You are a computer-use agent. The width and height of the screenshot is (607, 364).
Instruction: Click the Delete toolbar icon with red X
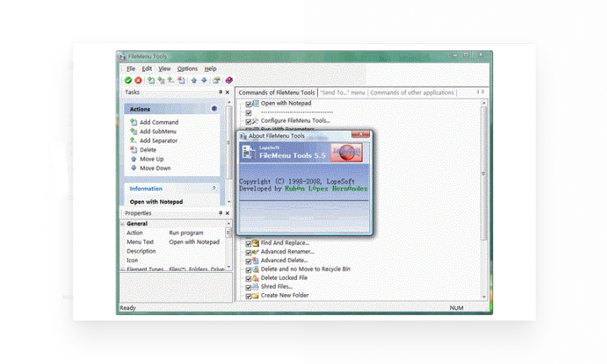pos(180,80)
